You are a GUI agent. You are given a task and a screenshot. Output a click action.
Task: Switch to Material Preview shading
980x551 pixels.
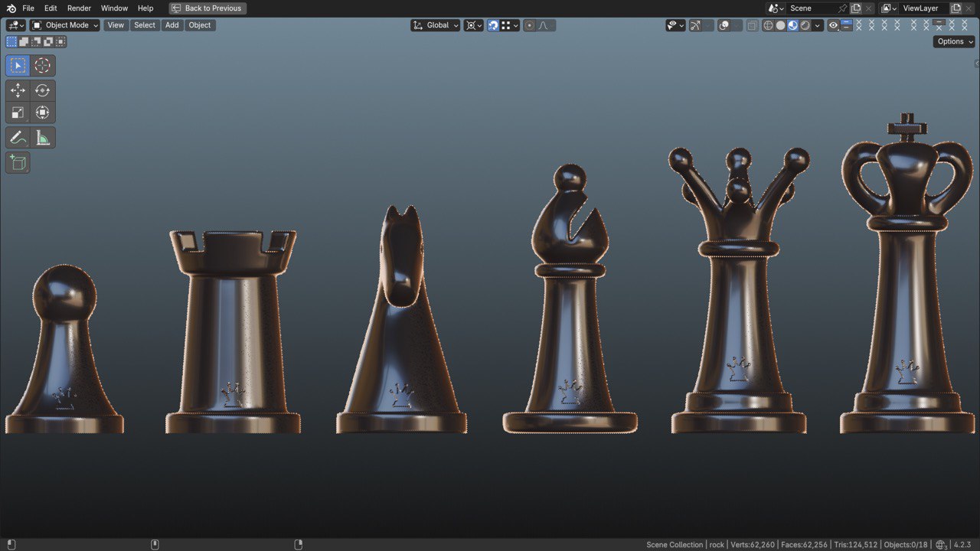point(792,25)
